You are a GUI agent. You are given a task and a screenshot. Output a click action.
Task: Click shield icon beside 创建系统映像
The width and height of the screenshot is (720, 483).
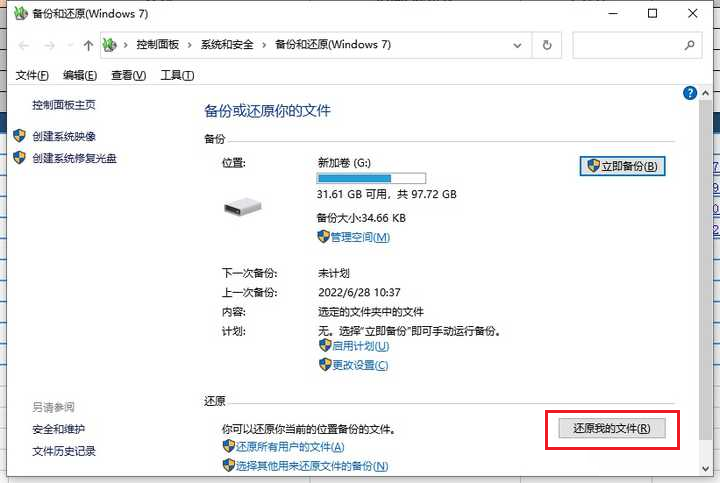[19, 136]
